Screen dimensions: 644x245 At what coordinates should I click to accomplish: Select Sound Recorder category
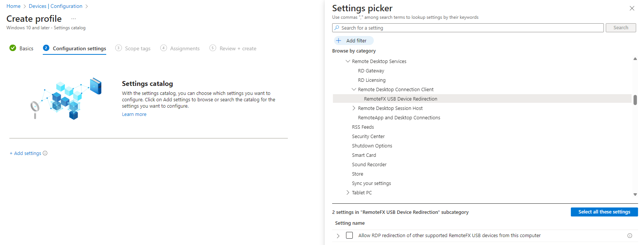point(369,164)
